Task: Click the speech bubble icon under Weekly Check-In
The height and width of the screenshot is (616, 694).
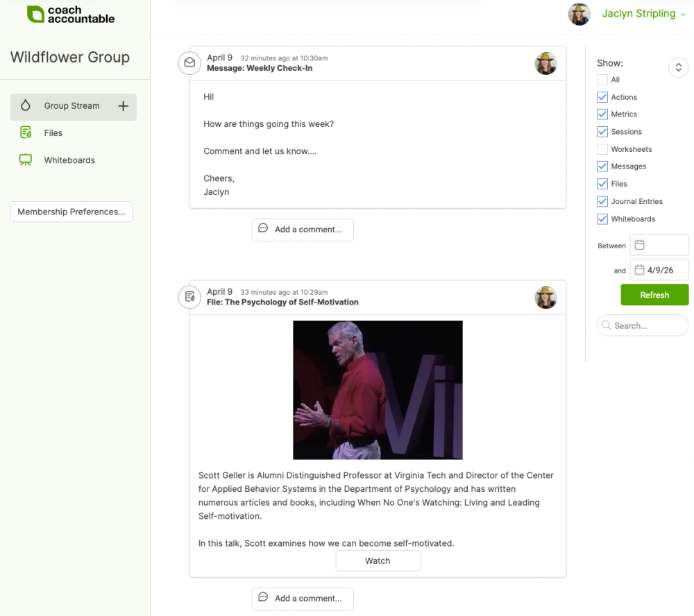Action: click(x=263, y=228)
